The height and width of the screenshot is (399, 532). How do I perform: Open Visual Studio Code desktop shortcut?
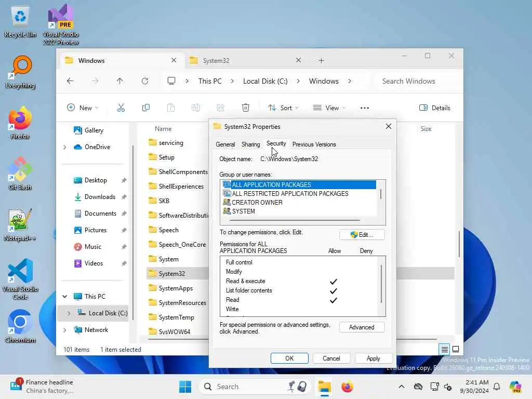(x=20, y=279)
